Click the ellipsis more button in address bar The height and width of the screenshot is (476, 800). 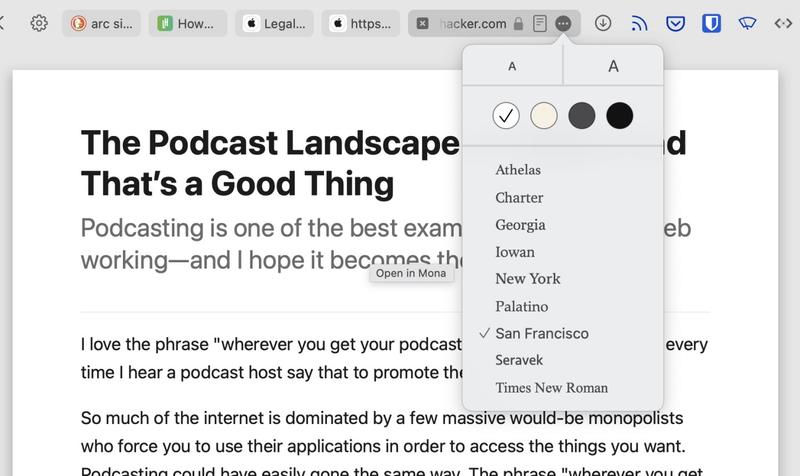tap(564, 23)
